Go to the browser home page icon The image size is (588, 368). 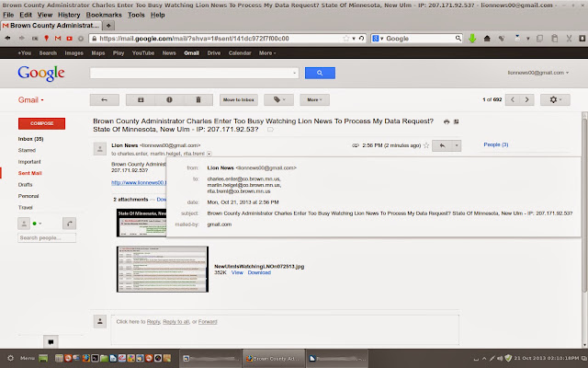coord(487,39)
